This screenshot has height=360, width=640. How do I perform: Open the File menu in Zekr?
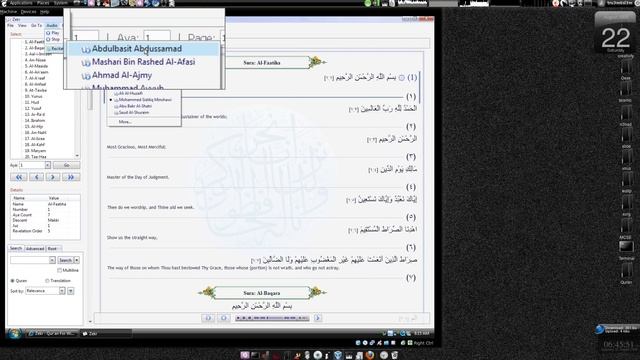(11, 25)
